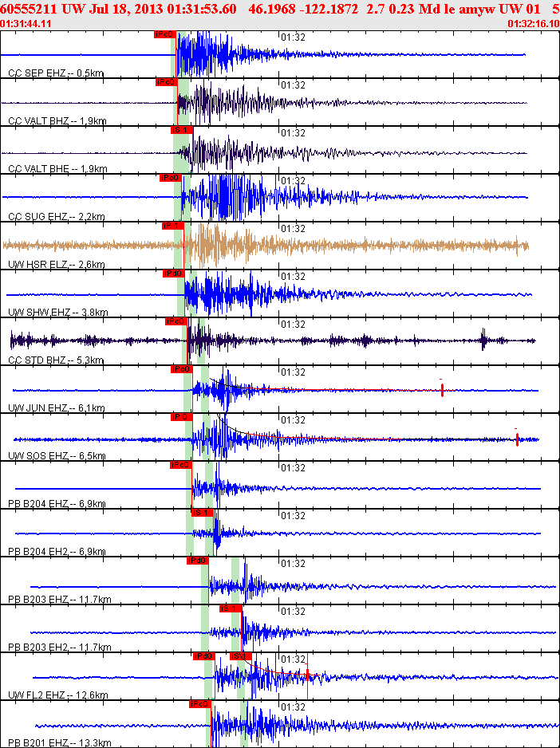Select the iPc0 pick flag on CC VALT BHZ trace
Screen dimensions: 560x748
tap(166, 82)
